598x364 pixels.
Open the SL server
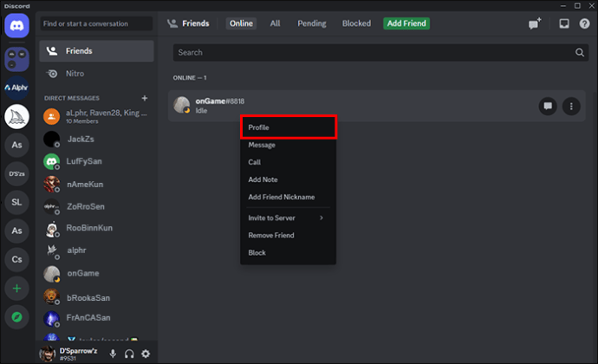click(16, 202)
